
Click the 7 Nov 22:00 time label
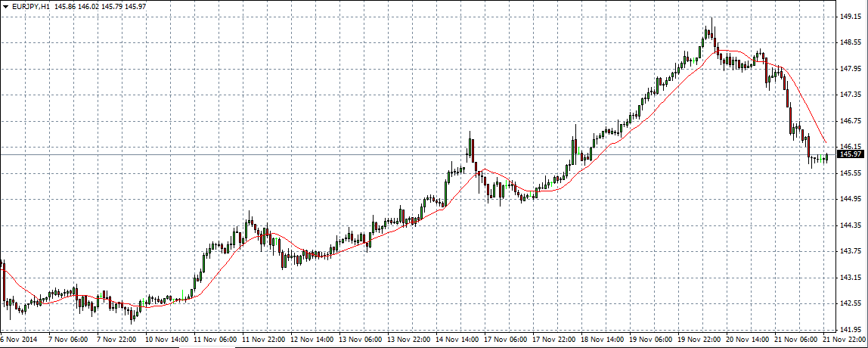[115, 339]
